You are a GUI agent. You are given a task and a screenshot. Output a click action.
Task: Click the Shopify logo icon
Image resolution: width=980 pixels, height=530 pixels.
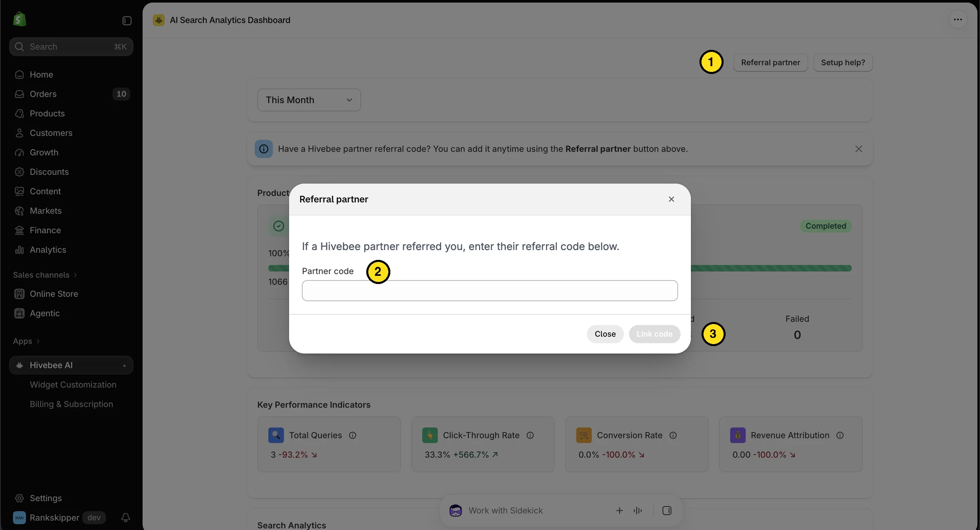[19, 20]
